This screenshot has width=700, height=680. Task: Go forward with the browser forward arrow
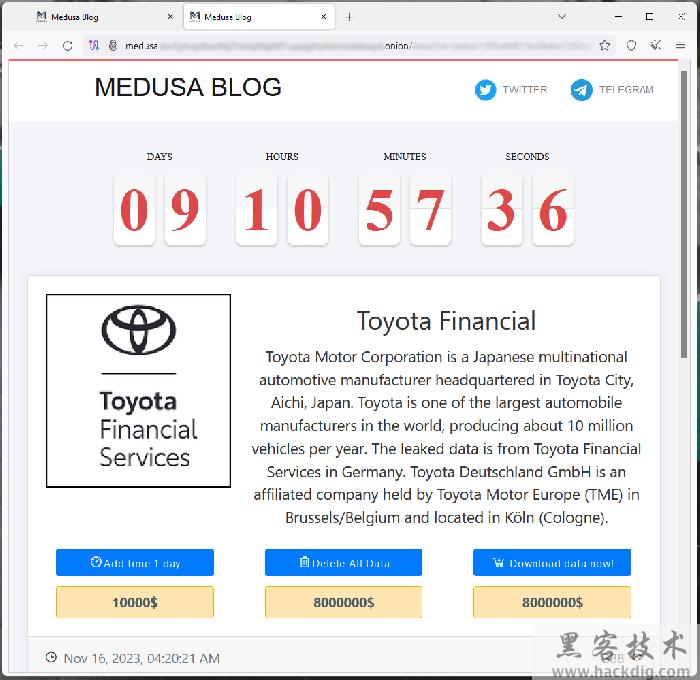[x=43, y=46]
